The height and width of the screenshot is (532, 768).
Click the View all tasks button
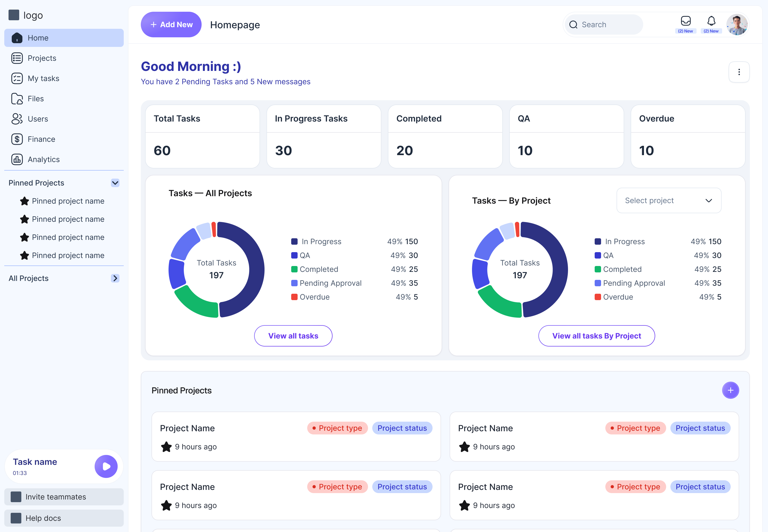pyautogui.click(x=293, y=336)
